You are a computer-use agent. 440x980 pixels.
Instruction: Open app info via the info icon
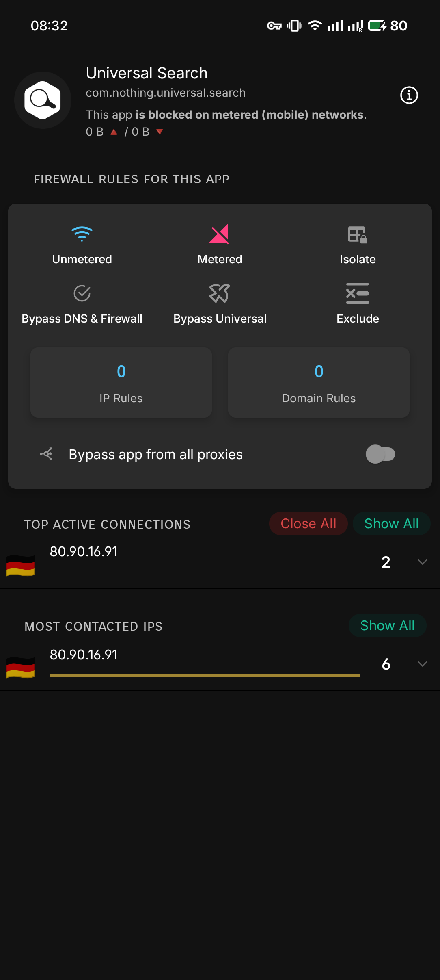(x=409, y=95)
